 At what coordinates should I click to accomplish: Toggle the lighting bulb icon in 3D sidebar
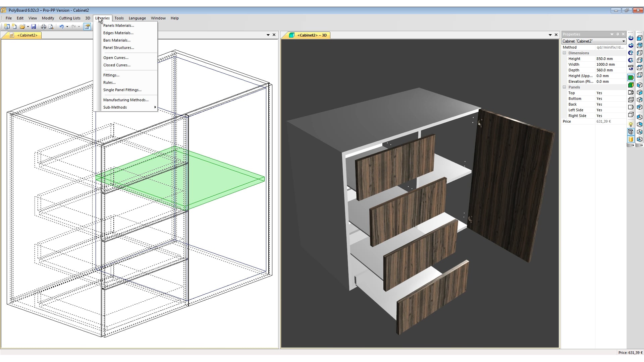point(631,124)
